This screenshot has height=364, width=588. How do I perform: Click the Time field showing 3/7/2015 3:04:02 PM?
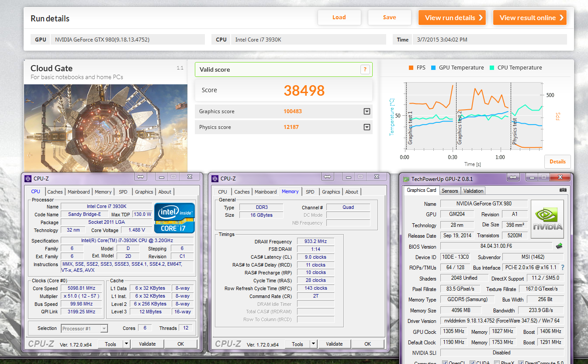pos(490,39)
